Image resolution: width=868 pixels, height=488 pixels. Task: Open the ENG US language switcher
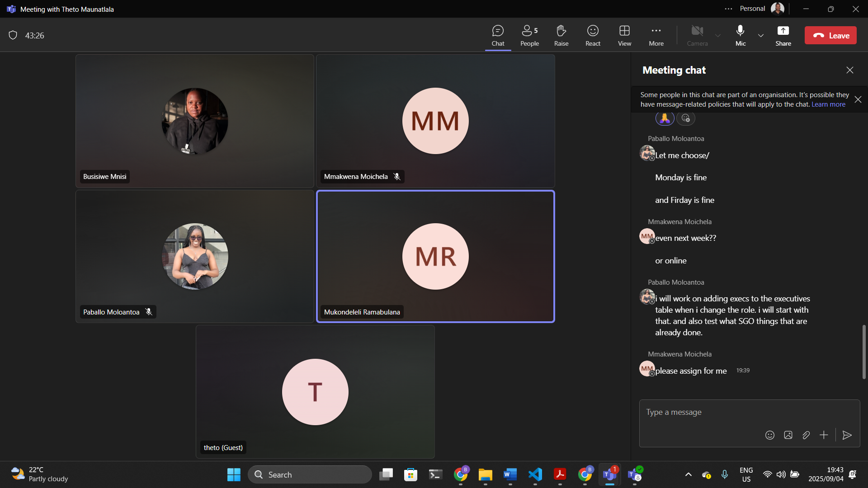click(746, 475)
